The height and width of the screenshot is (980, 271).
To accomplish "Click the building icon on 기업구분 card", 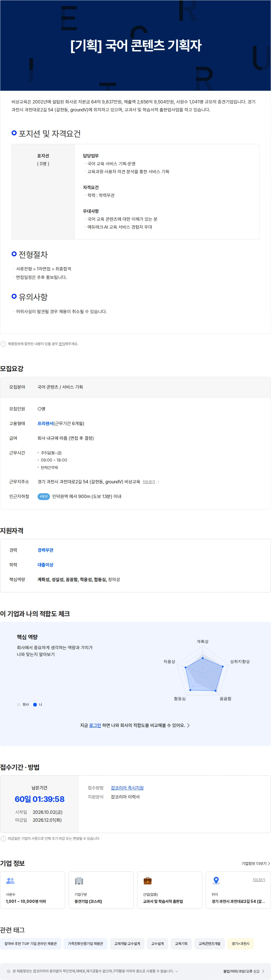I will (x=79, y=880).
